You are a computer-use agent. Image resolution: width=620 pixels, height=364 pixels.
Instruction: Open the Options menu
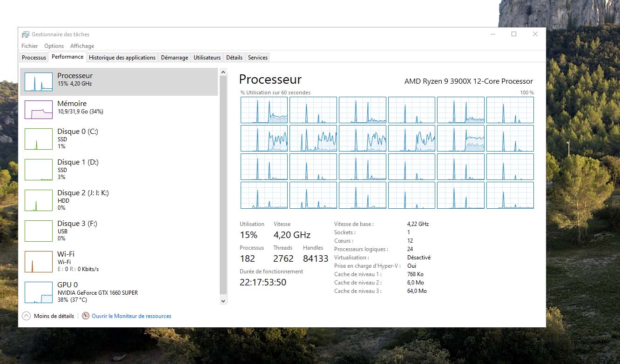coord(54,46)
